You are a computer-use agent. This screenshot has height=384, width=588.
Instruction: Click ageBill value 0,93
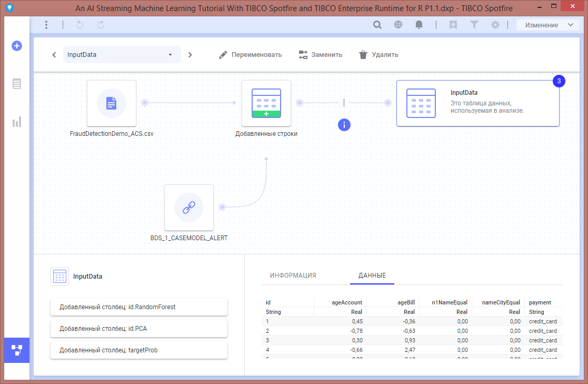pyautogui.click(x=409, y=340)
